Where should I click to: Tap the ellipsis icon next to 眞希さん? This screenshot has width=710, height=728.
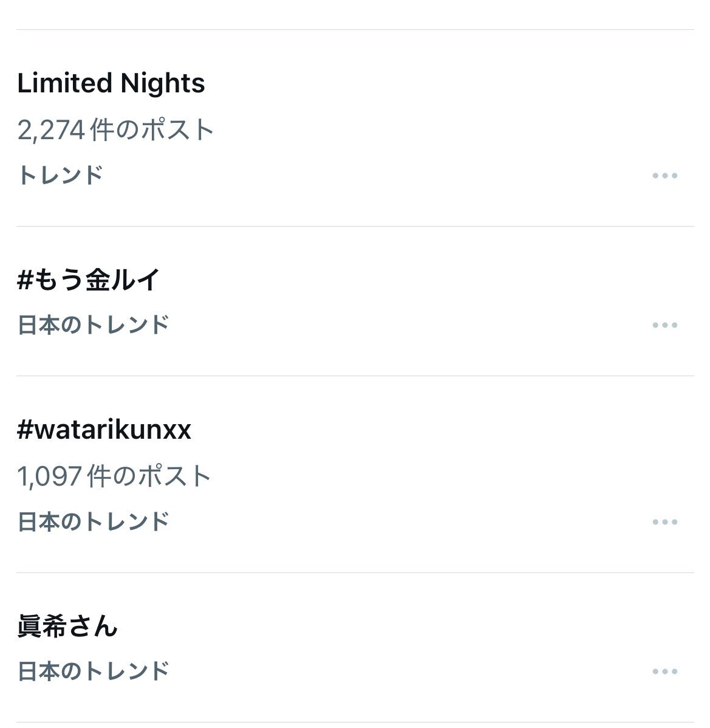(664, 671)
